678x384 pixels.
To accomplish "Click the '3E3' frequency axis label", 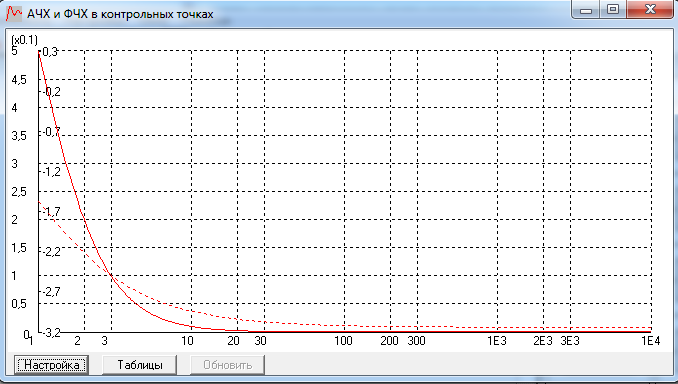I will 570,341.
